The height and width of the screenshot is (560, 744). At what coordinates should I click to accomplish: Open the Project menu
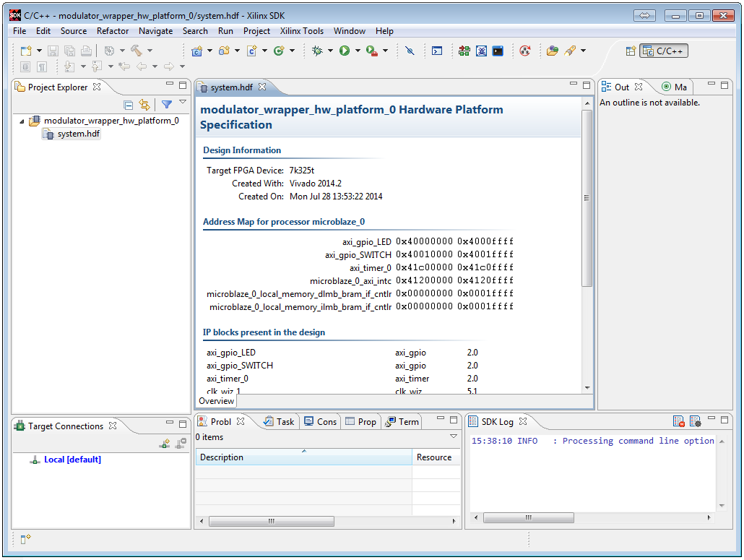click(x=256, y=31)
